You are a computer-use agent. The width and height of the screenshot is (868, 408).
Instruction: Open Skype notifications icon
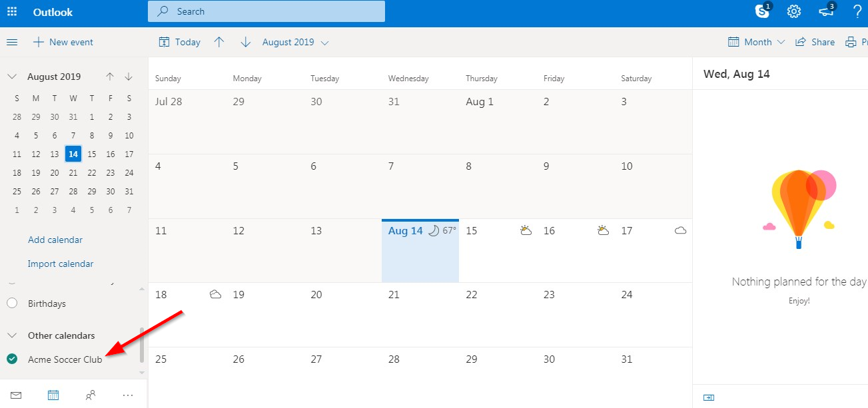point(763,11)
